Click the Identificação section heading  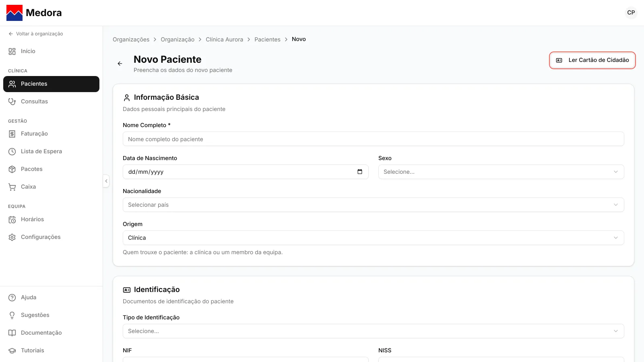(x=157, y=290)
